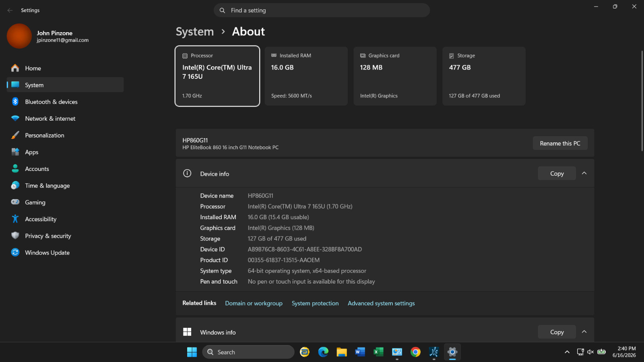Click the taskbar Search box
Image resolution: width=644 pixels, height=362 pixels.
248,352
